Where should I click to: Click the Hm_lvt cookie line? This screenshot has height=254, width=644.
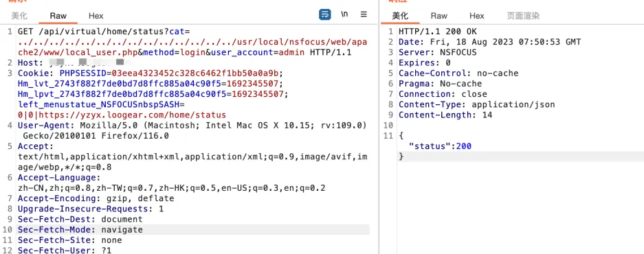coord(151,84)
